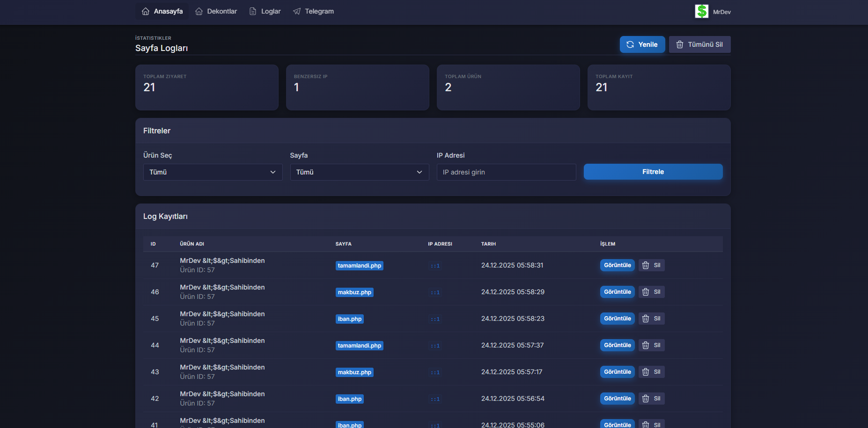Go to Dekontlar page
Screen dimensions: 868x428
click(216, 11)
